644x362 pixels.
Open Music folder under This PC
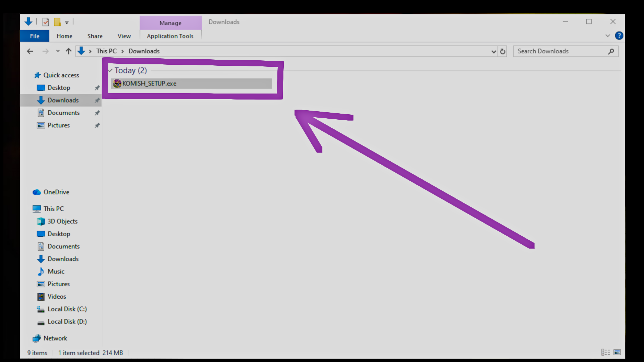point(56,271)
